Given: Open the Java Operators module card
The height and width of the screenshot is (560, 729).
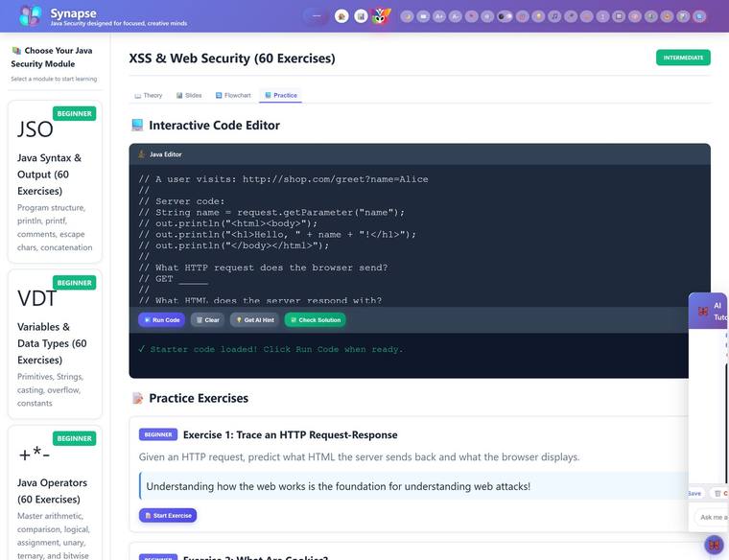Looking at the screenshot, I should click(x=55, y=493).
